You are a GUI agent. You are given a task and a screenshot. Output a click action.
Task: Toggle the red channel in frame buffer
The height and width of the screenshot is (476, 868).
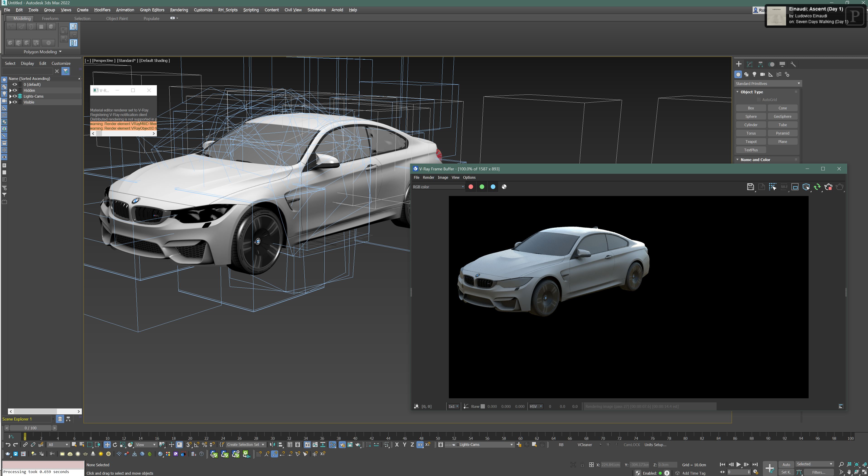[471, 187]
